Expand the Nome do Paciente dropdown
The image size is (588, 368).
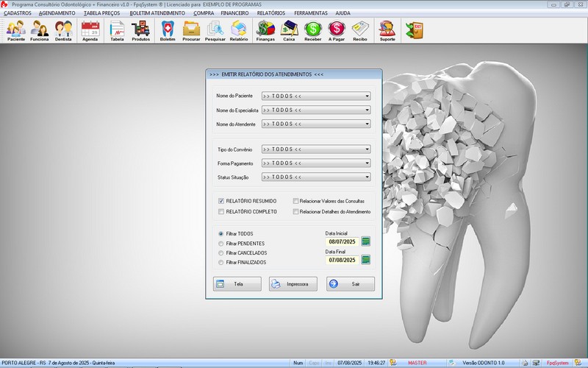pyautogui.click(x=367, y=96)
